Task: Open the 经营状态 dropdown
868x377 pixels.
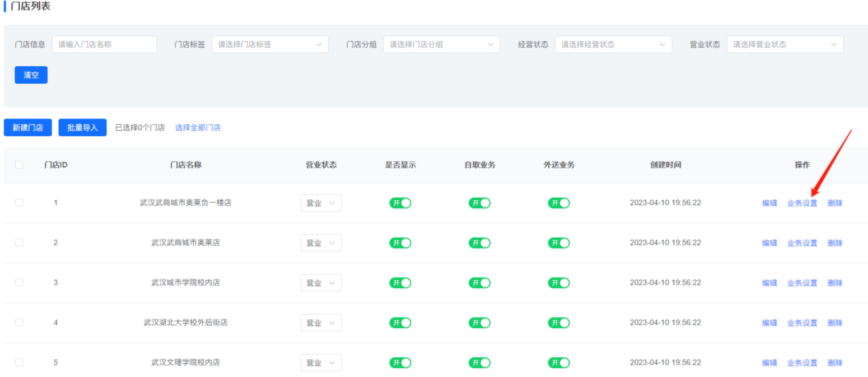Action: (x=614, y=44)
